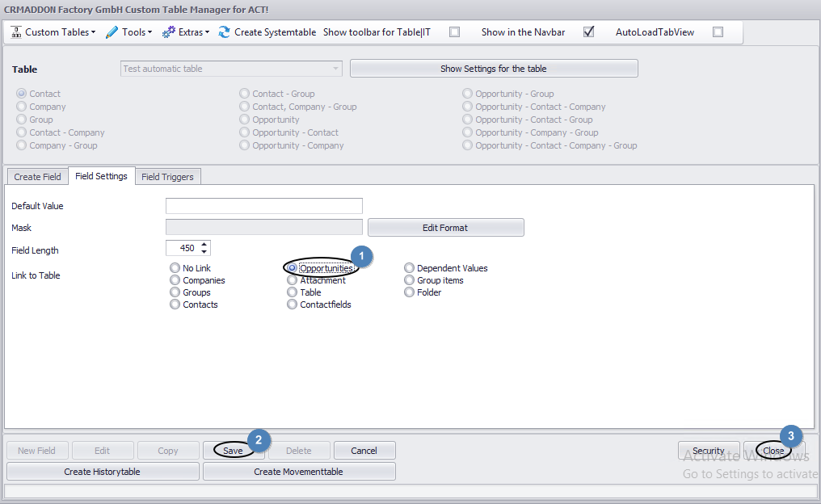Choose Companies under Link to Table
The width and height of the screenshot is (821, 504).
point(175,280)
